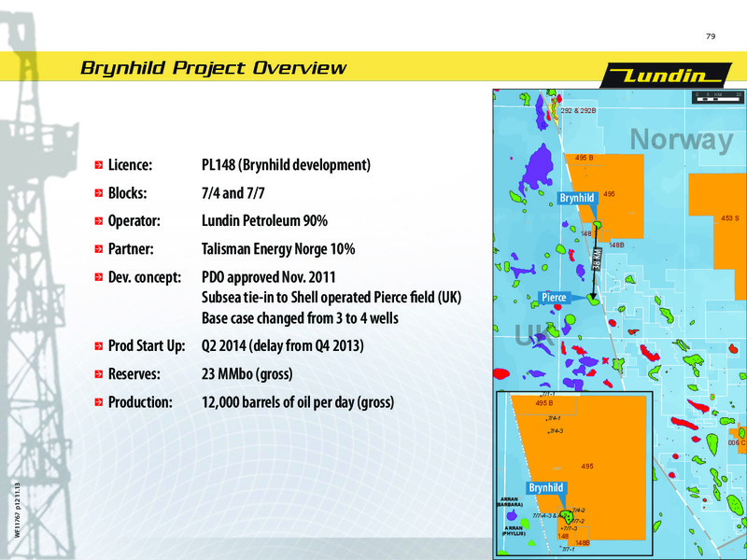
Task: Select the 'Licence:' label
Action: coord(130,165)
